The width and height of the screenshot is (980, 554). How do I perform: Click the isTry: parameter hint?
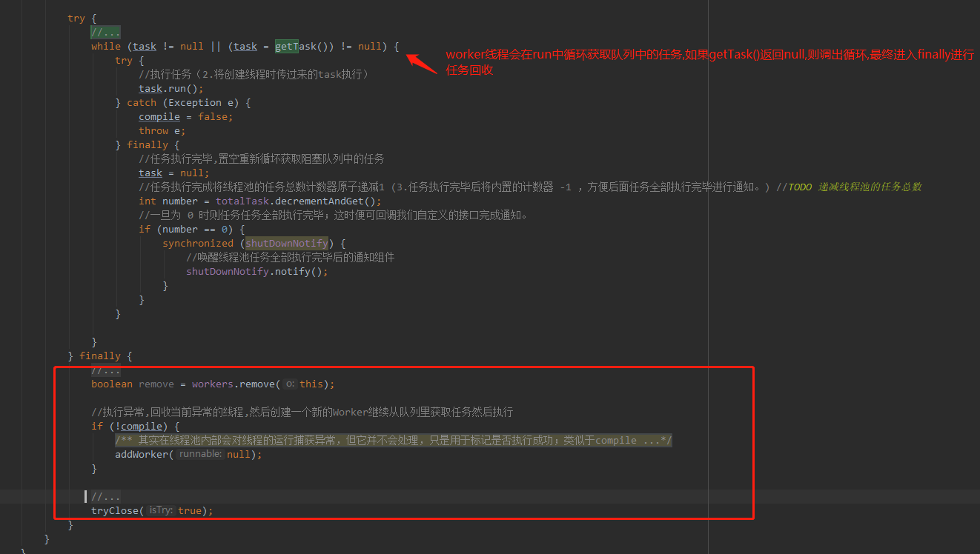tap(161, 510)
